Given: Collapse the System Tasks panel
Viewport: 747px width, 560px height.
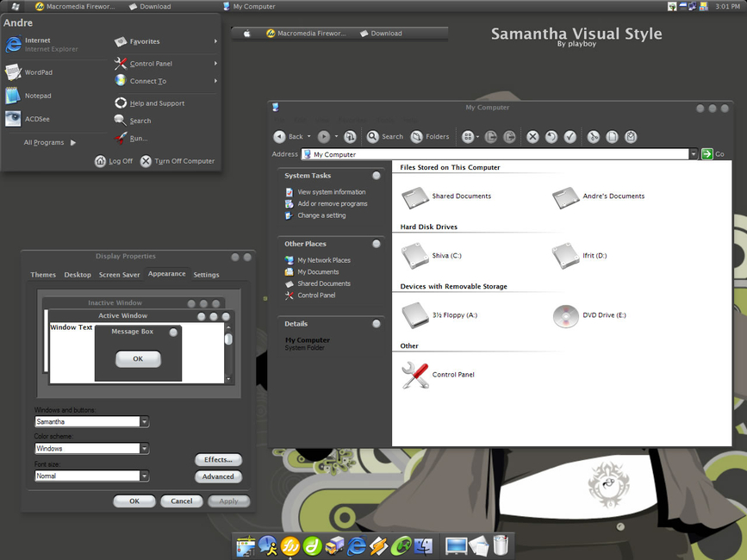Looking at the screenshot, I should click(377, 176).
